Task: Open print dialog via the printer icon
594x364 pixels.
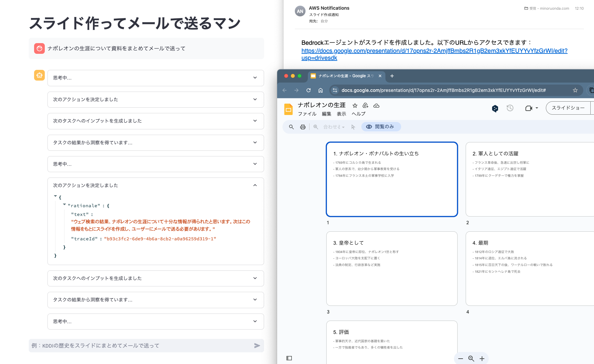Action: pos(303,127)
